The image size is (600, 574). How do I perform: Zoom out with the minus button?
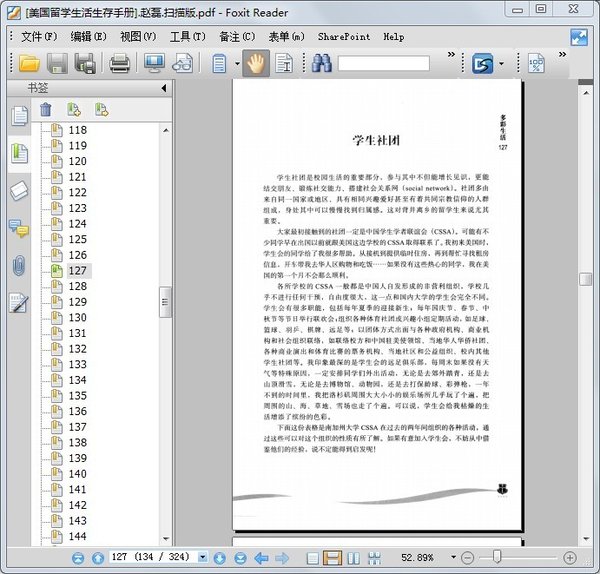pos(468,558)
